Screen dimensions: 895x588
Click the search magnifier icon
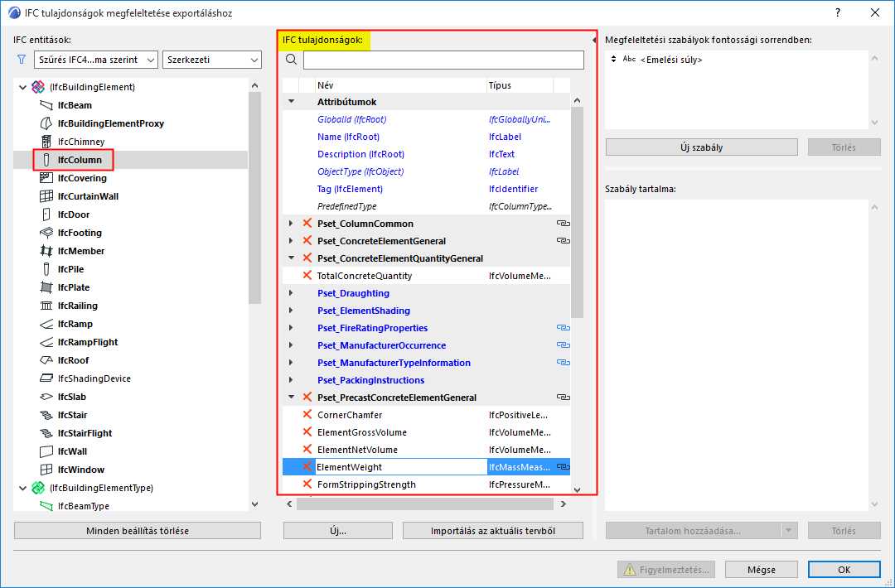291,60
